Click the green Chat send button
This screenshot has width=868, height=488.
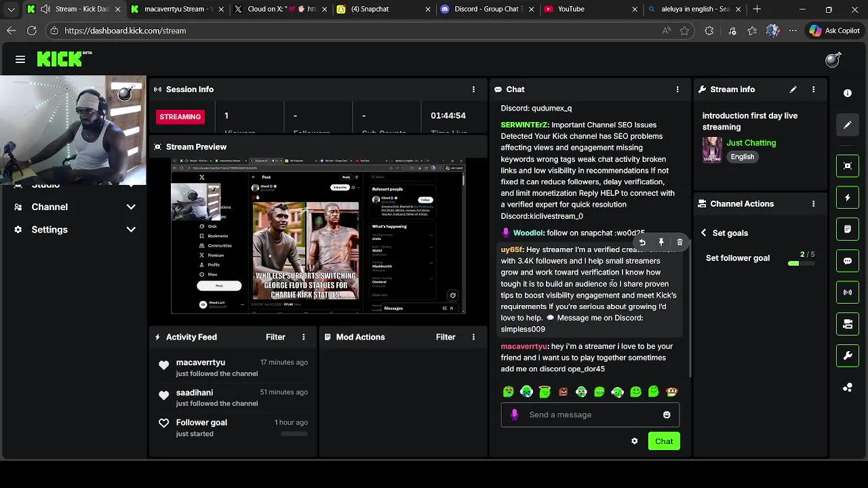click(664, 441)
